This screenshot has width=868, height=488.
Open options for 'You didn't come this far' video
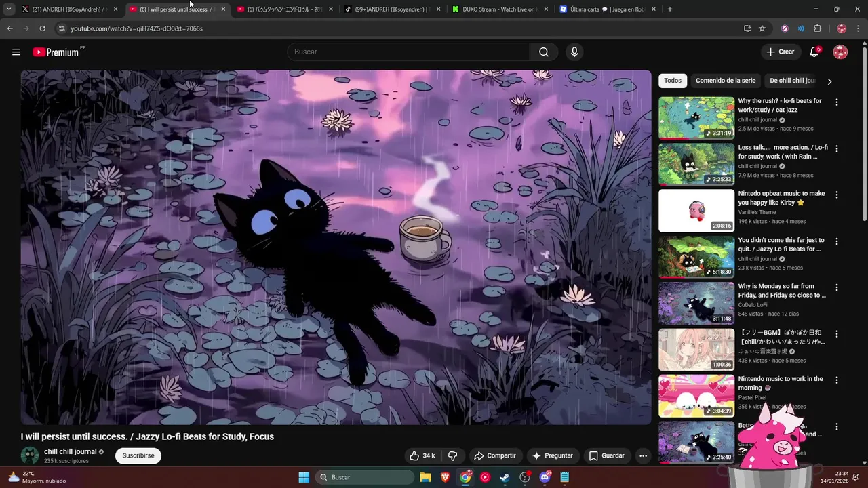pyautogui.click(x=836, y=241)
